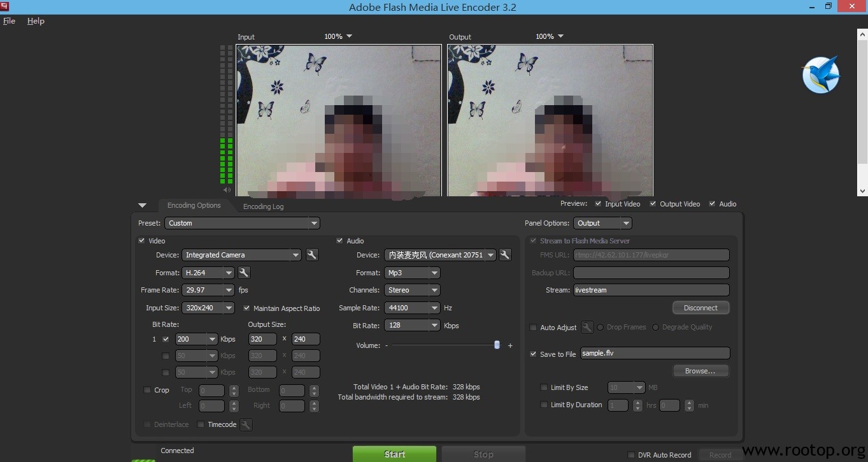Open the Help menu
This screenshot has width=868, height=462.
coord(36,21)
